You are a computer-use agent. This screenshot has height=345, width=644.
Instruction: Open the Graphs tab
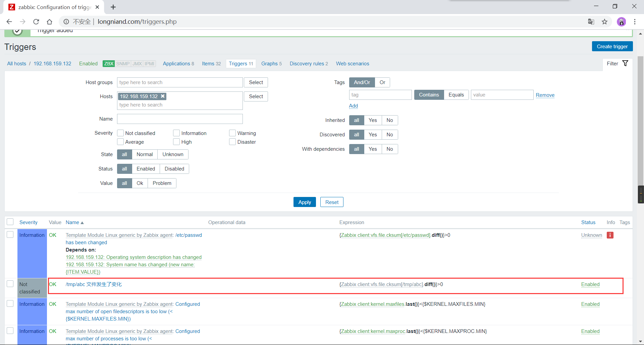[271, 64]
